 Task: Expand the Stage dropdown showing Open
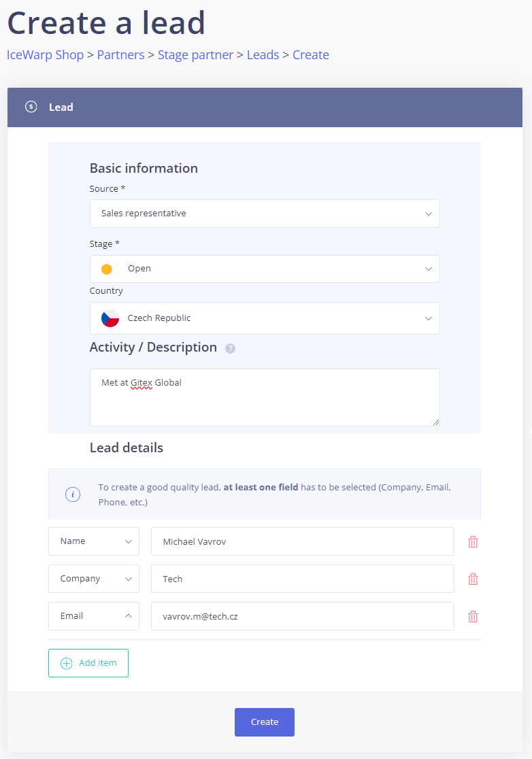click(x=265, y=269)
